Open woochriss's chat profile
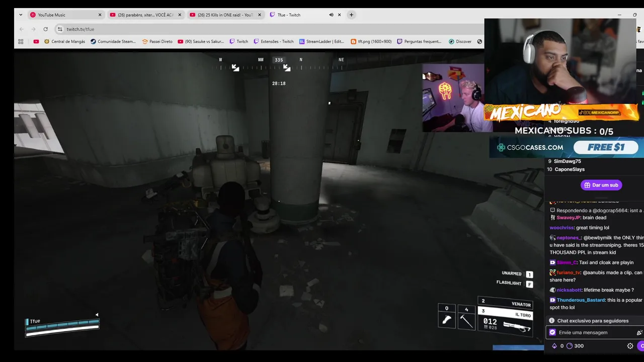This screenshot has height=362, width=644. pyautogui.click(x=561, y=228)
